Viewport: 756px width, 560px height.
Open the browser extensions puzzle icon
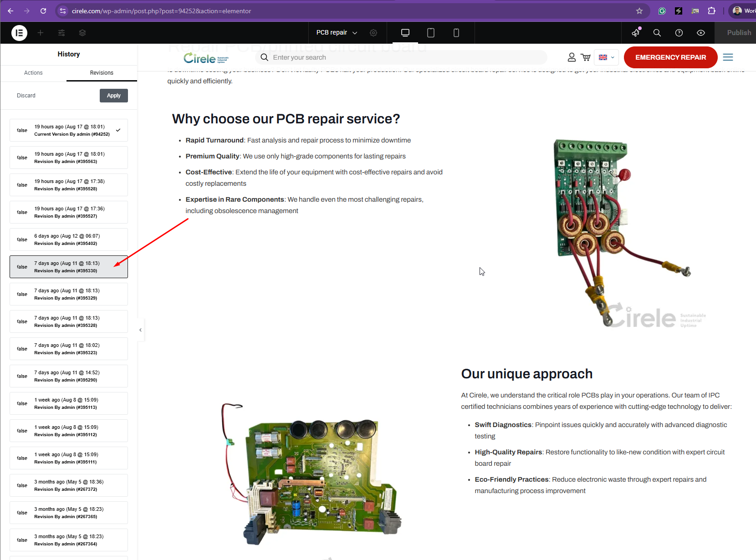[712, 11]
